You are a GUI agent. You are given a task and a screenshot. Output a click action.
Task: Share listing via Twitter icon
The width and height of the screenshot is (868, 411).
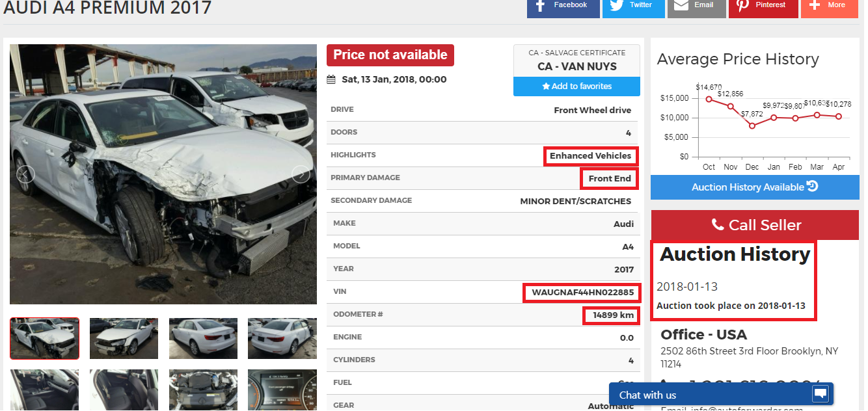pyautogui.click(x=616, y=5)
